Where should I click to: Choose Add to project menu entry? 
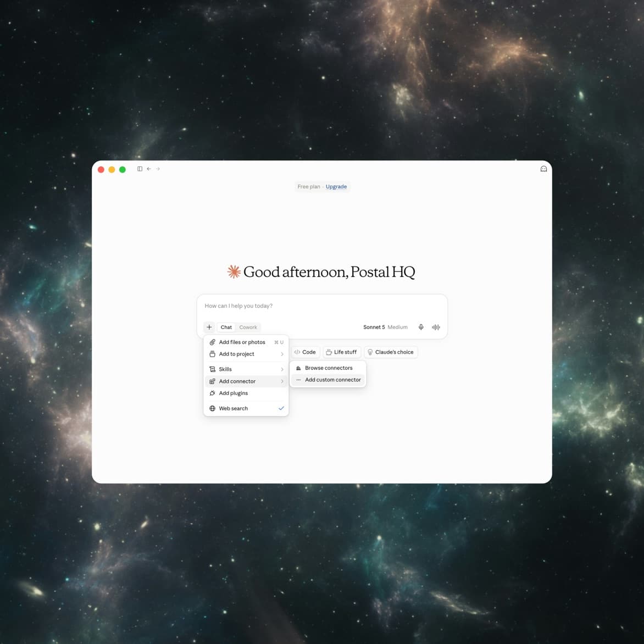(246, 354)
